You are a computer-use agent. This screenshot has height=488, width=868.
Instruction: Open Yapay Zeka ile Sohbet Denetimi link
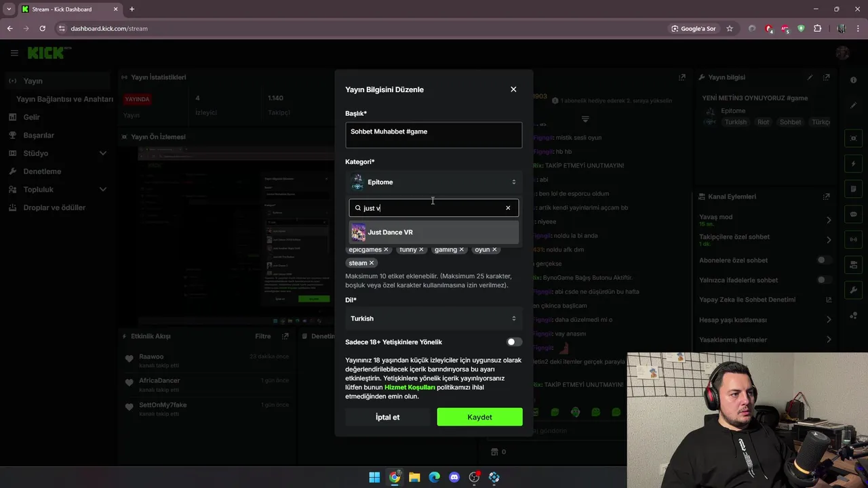click(765, 300)
